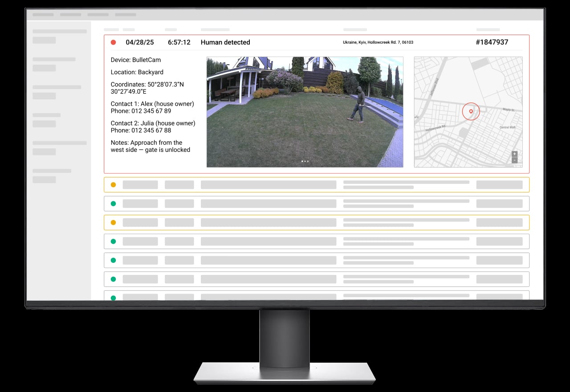
Task: Click the red location pin on the map
Action: tap(471, 111)
